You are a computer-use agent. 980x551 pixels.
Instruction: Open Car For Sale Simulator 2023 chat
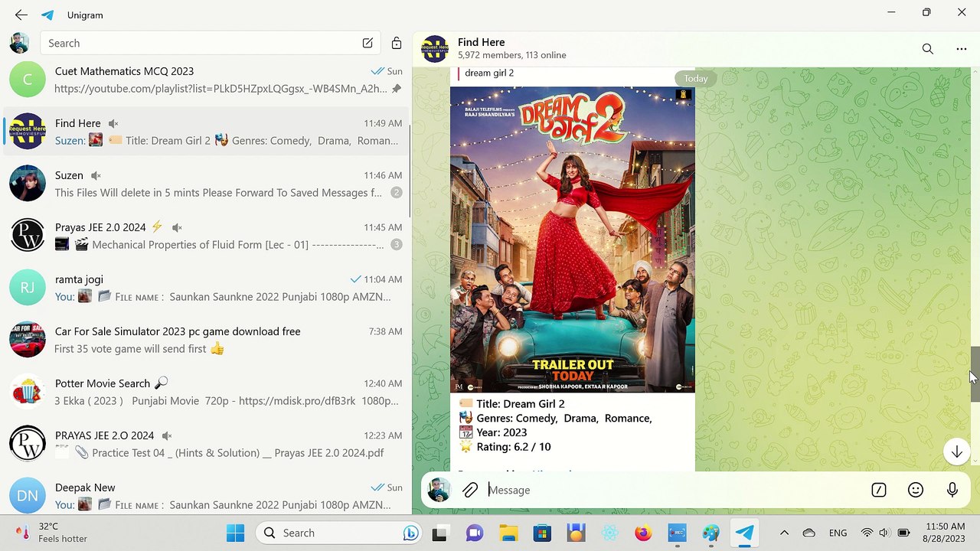tap(205, 340)
